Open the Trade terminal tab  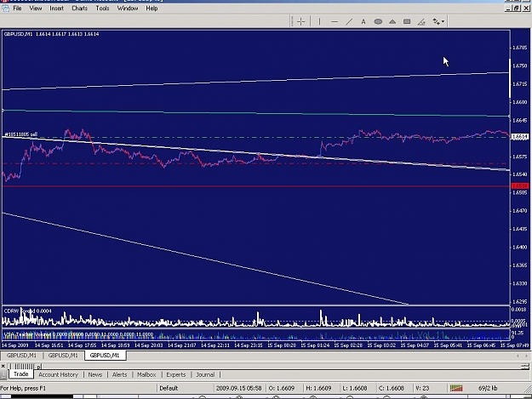(21, 374)
